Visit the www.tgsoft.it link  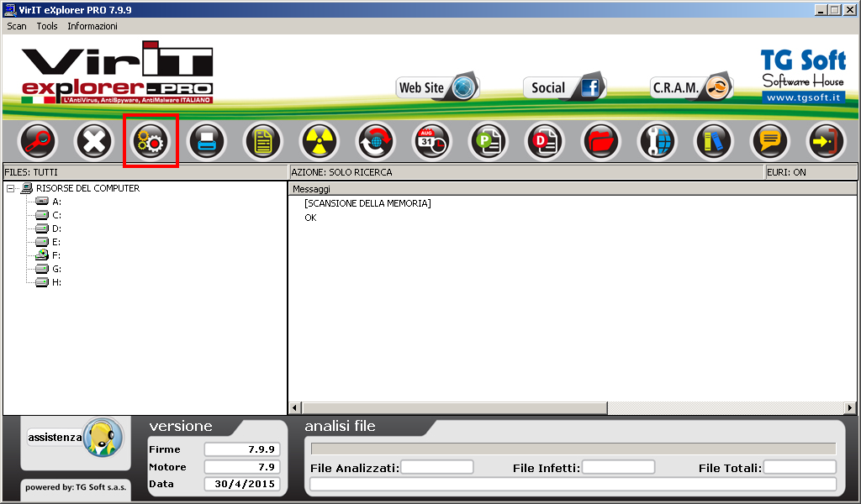(803, 97)
